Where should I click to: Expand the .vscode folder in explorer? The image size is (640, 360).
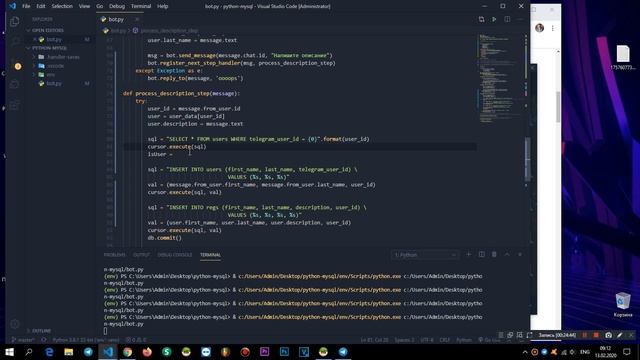coord(55,66)
